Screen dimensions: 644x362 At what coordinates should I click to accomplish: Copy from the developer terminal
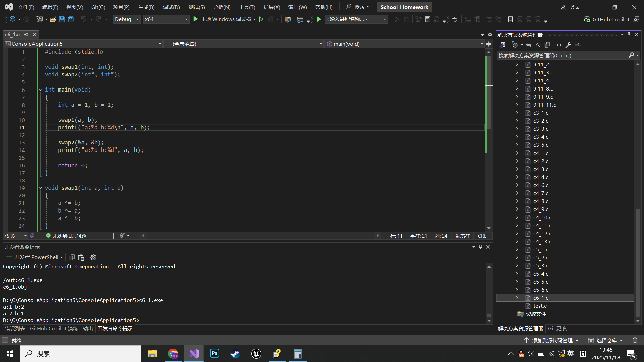tap(71, 257)
